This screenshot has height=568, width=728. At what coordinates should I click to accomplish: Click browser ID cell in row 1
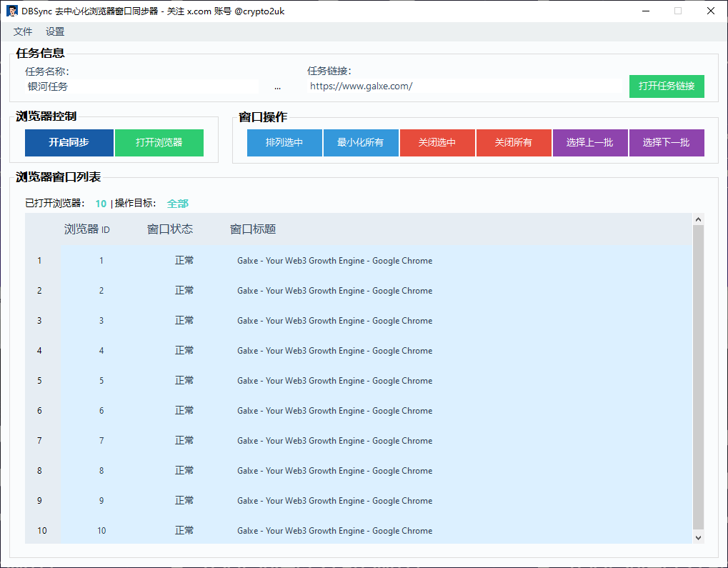[101, 261]
